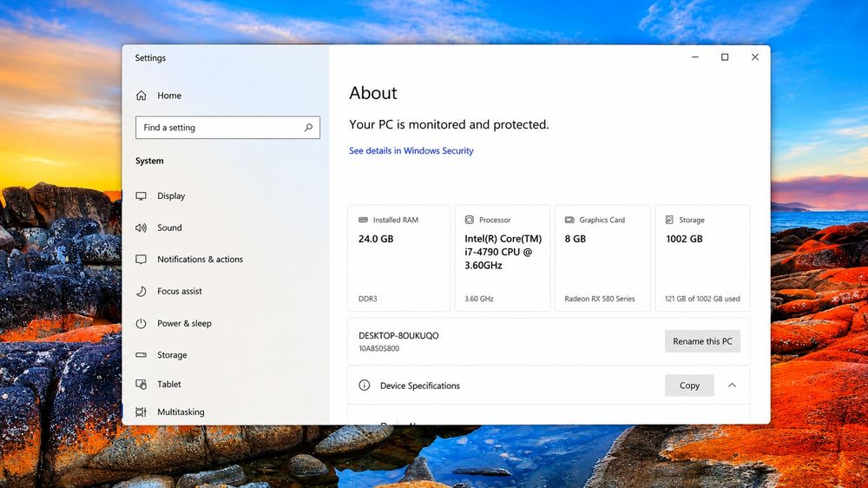Select the Graphics Card info tile
The height and width of the screenshot is (488, 868).
[x=602, y=258]
